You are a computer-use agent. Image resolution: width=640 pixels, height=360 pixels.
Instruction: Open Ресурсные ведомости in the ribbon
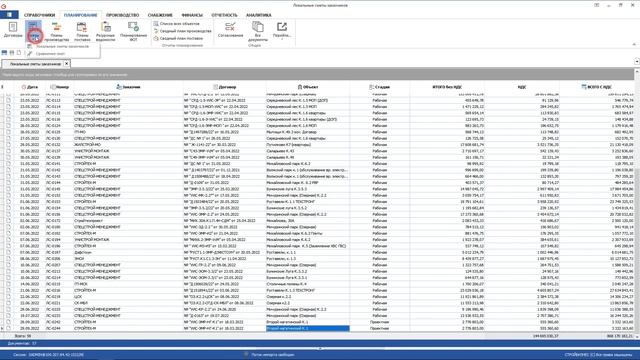coord(105,32)
